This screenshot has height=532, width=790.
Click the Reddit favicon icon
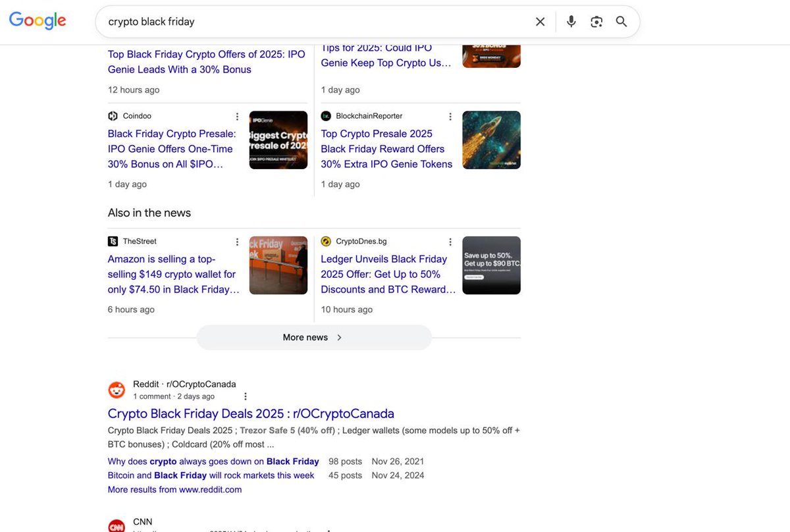(x=117, y=390)
